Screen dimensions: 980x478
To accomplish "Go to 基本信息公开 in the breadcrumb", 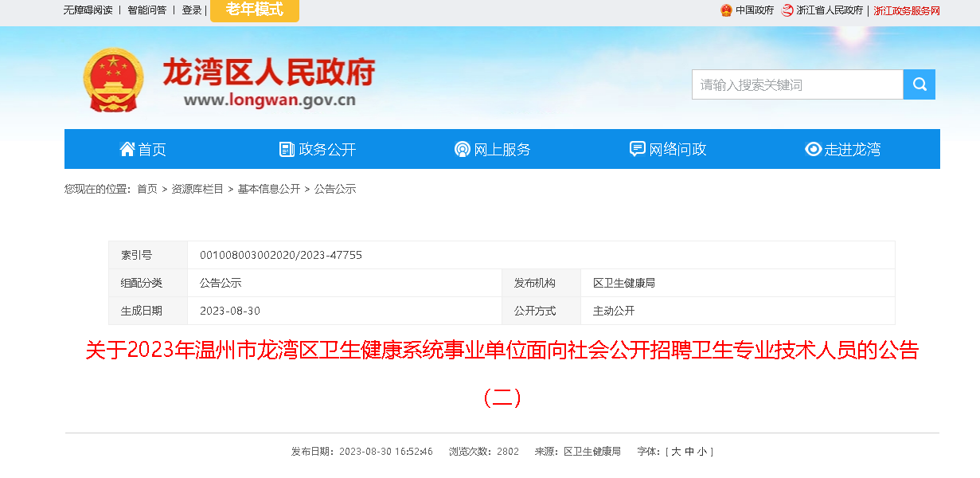I will 269,189.
